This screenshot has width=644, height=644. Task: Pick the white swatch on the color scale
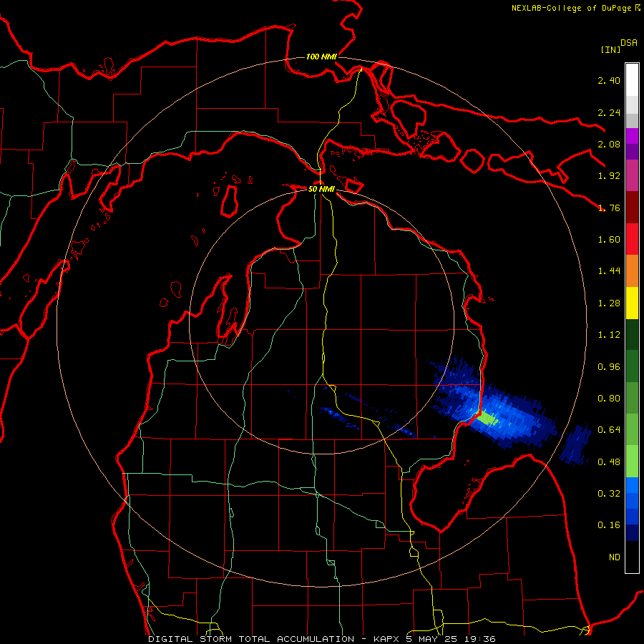point(632,80)
